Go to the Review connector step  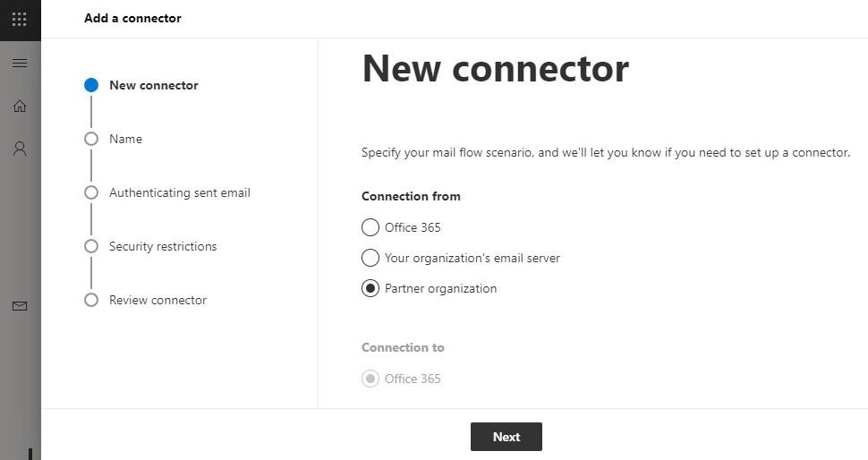pyautogui.click(x=157, y=300)
